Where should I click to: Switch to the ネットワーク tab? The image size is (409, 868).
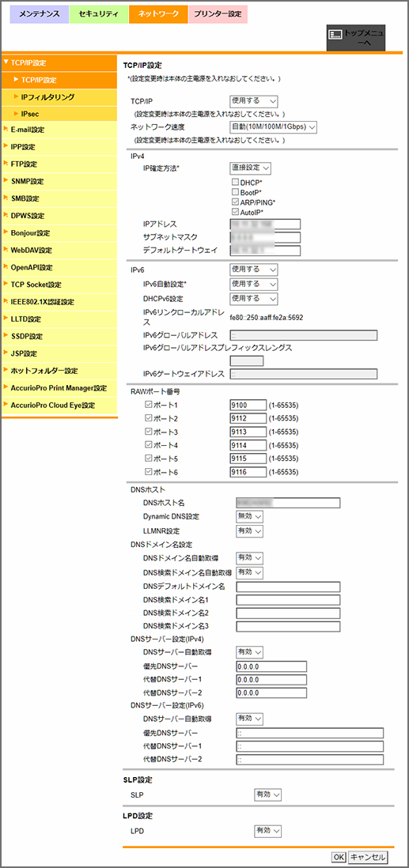click(158, 14)
